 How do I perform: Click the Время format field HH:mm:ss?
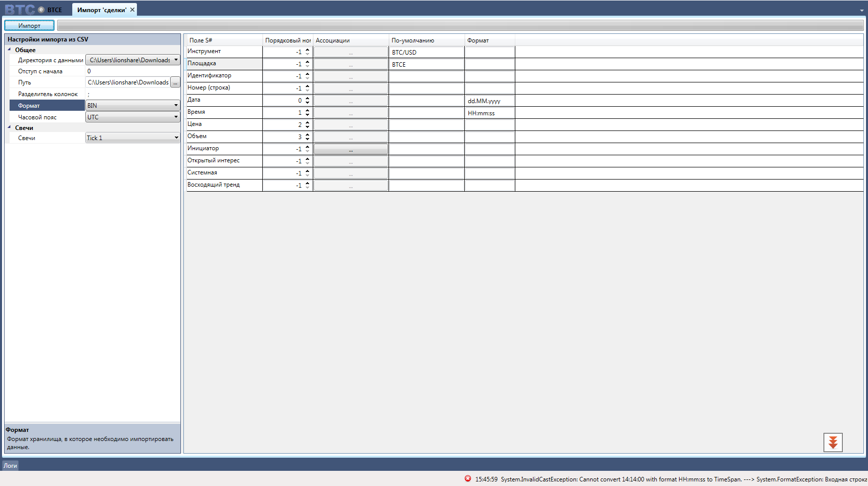pyautogui.click(x=489, y=113)
